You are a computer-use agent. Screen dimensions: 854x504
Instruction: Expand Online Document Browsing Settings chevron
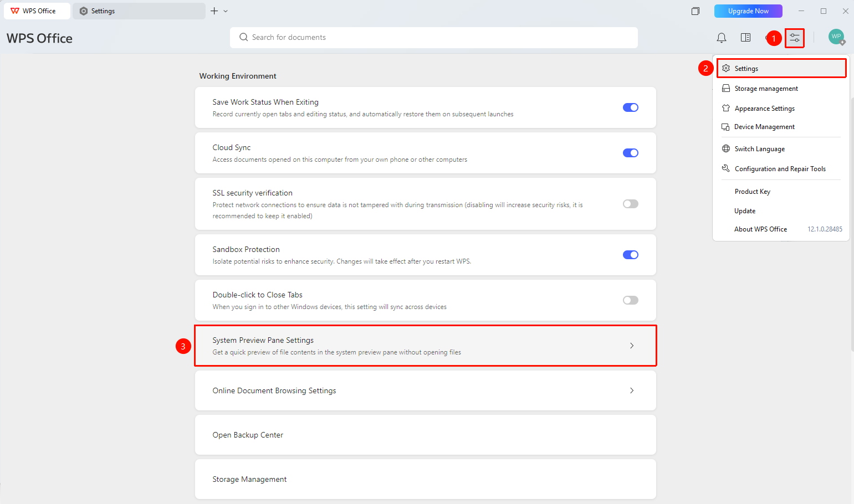tap(632, 390)
